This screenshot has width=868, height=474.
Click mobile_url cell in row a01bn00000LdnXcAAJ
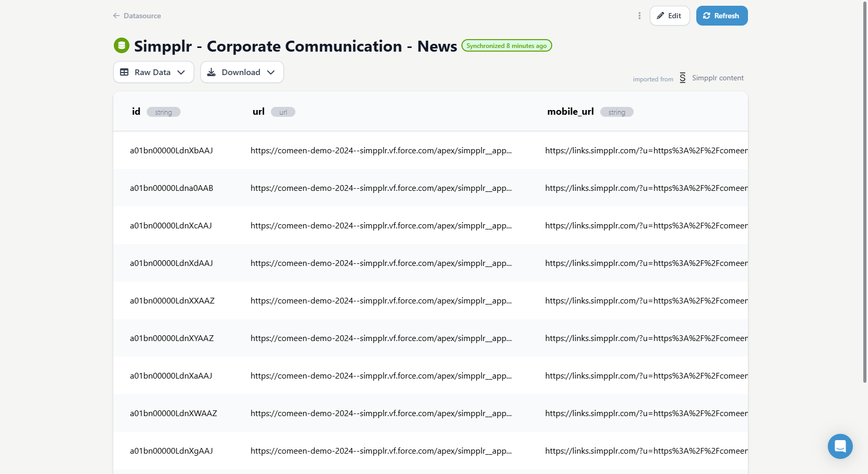tap(646, 225)
